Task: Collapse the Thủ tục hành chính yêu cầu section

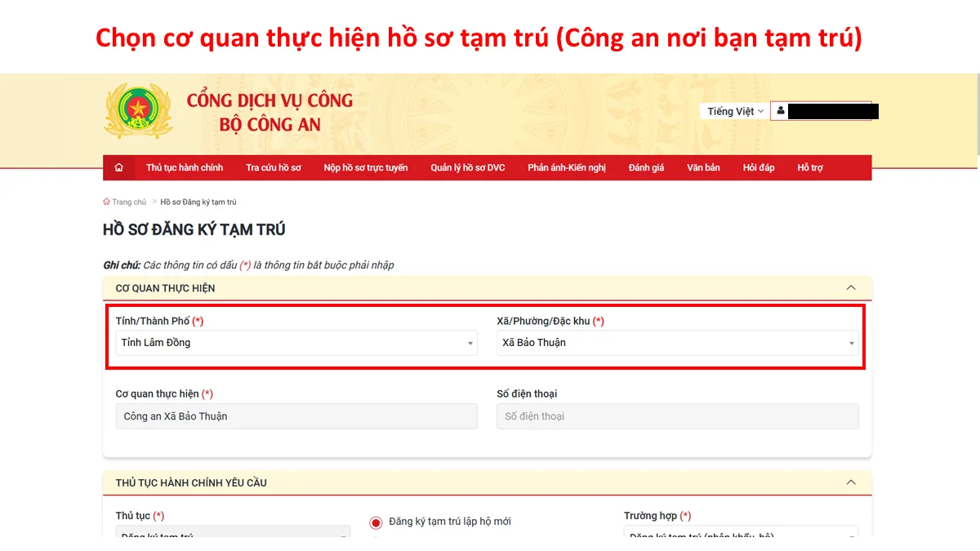Action: (x=851, y=482)
